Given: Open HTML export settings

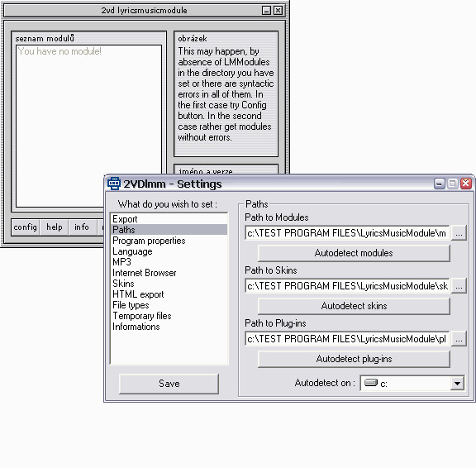Looking at the screenshot, I should (x=169, y=294).
